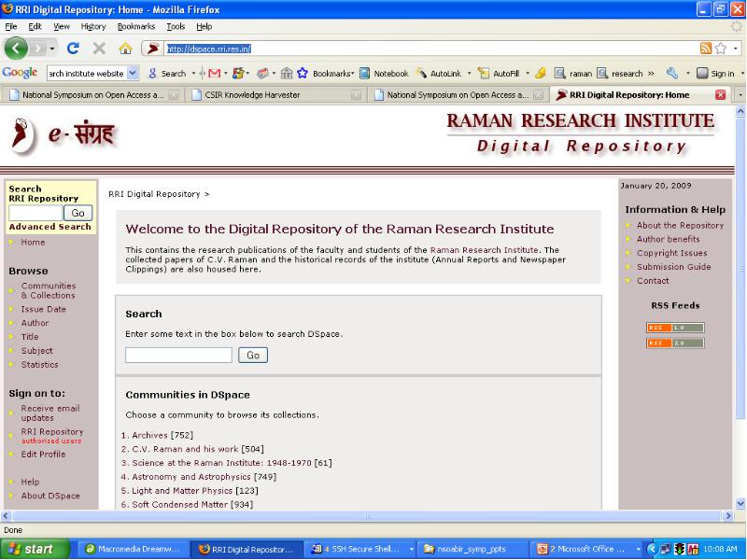Click the Google toolbar Sign in button

(715, 74)
